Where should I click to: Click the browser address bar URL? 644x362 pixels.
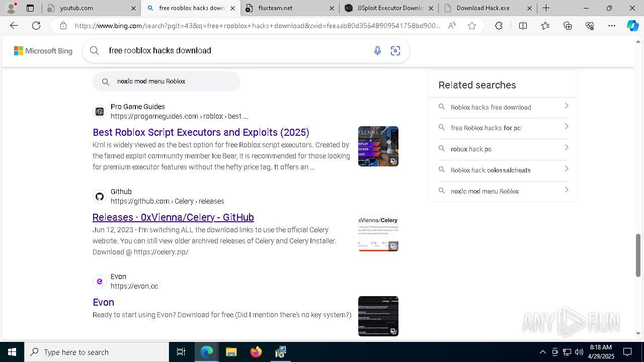(258, 26)
